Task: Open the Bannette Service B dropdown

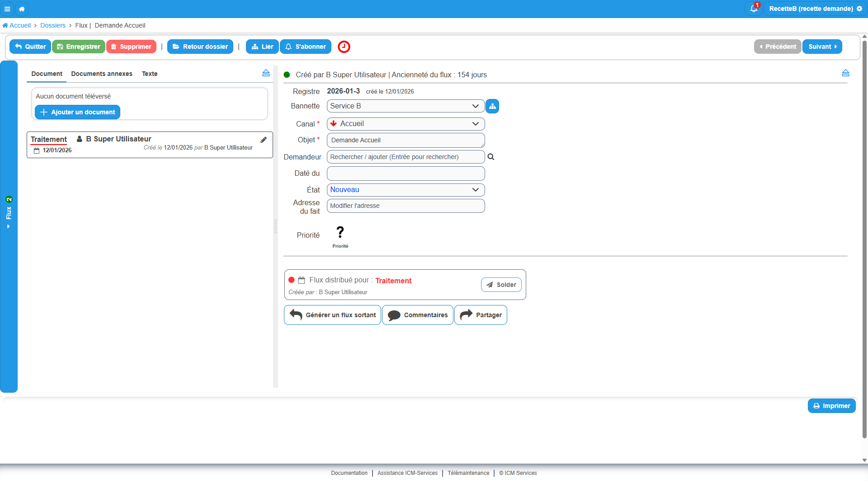Action: tap(406, 106)
